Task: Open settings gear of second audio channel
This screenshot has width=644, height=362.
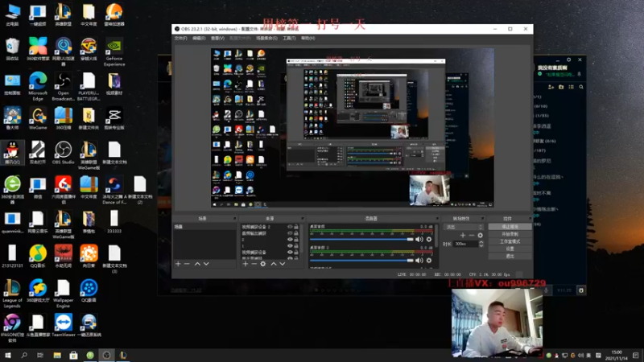Action: [x=429, y=260]
